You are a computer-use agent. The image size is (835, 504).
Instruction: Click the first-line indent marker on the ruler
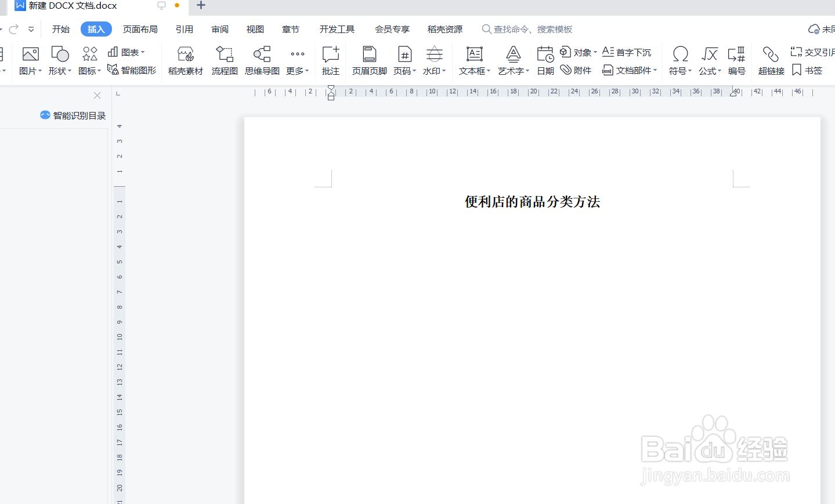[331, 88]
